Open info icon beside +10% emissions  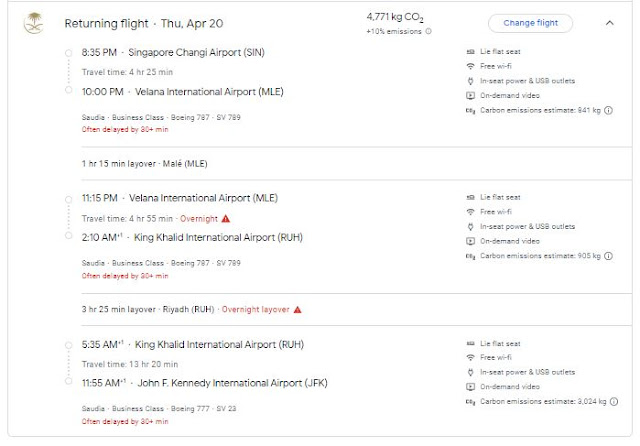(x=429, y=31)
